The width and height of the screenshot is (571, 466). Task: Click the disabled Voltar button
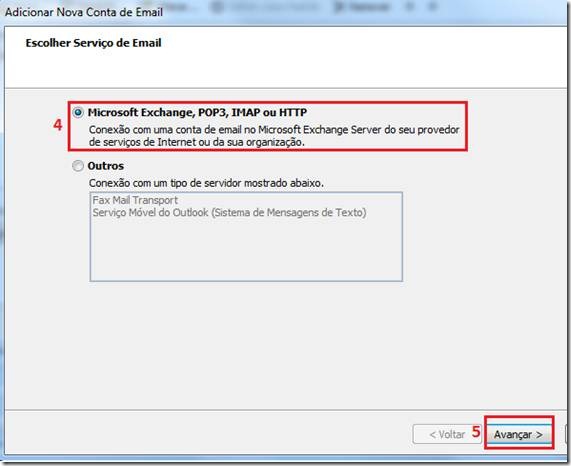(x=447, y=434)
